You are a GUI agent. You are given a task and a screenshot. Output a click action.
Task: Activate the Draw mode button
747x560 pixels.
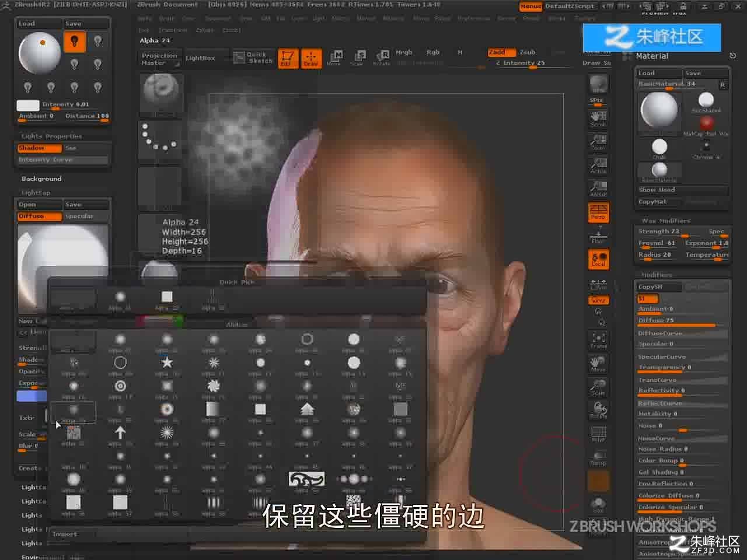[310, 58]
